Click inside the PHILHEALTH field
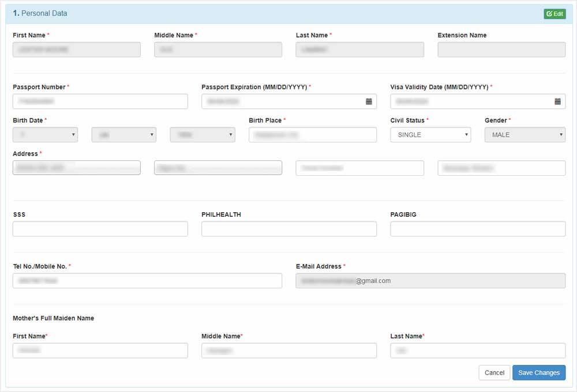 point(288,228)
